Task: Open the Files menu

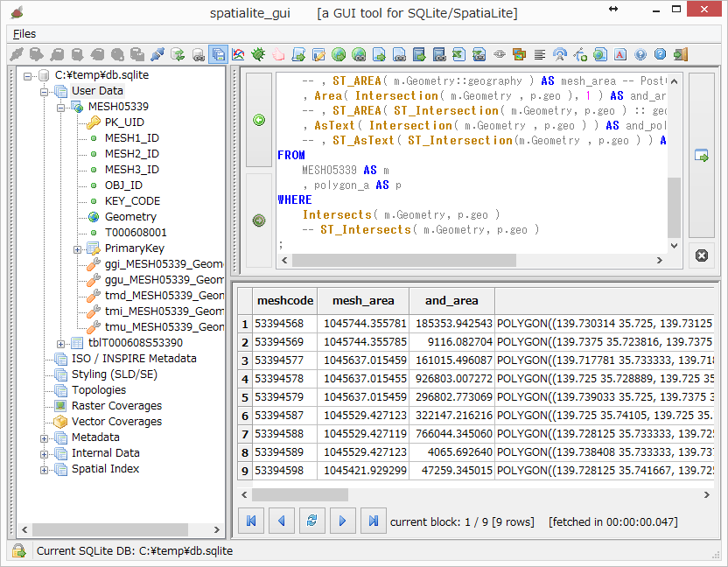Action: [x=24, y=33]
